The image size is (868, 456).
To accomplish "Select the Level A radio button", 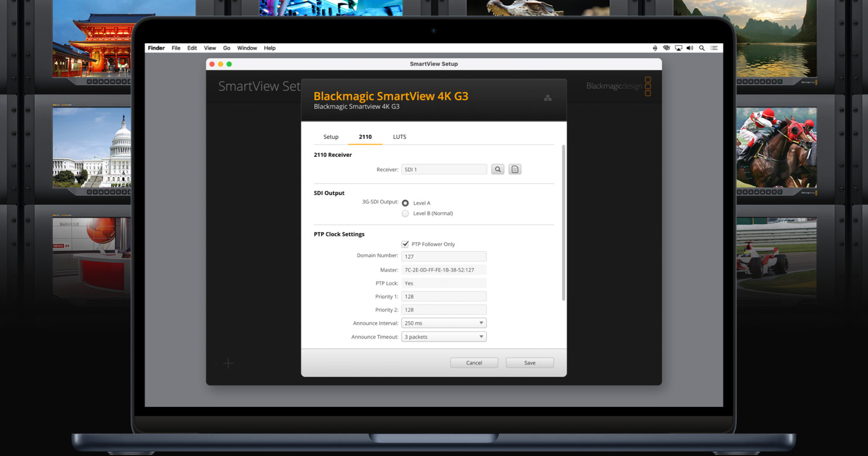I will click(405, 203).
